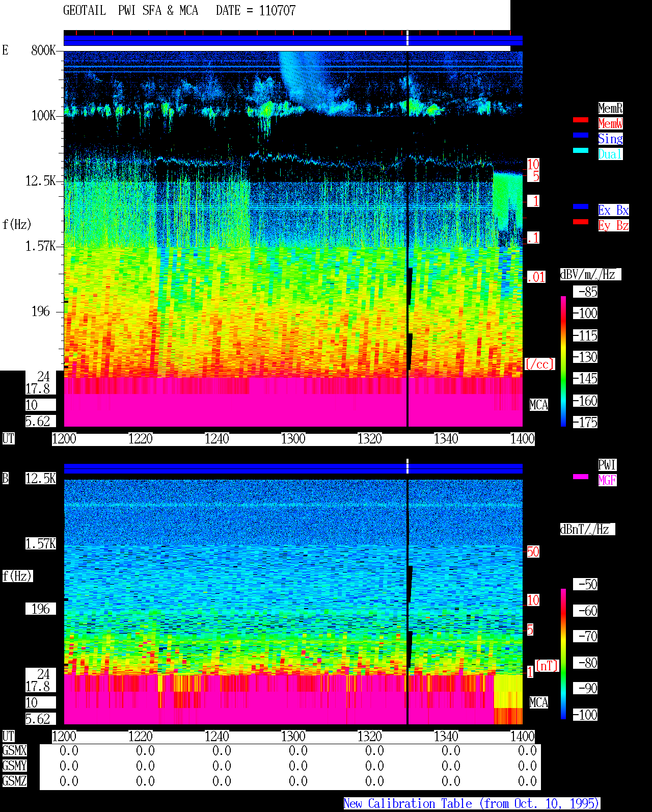Viewport: 652px width, 812px height.
Task: Click the blue Ex Bx legend swatch
Action: point(581,206)
